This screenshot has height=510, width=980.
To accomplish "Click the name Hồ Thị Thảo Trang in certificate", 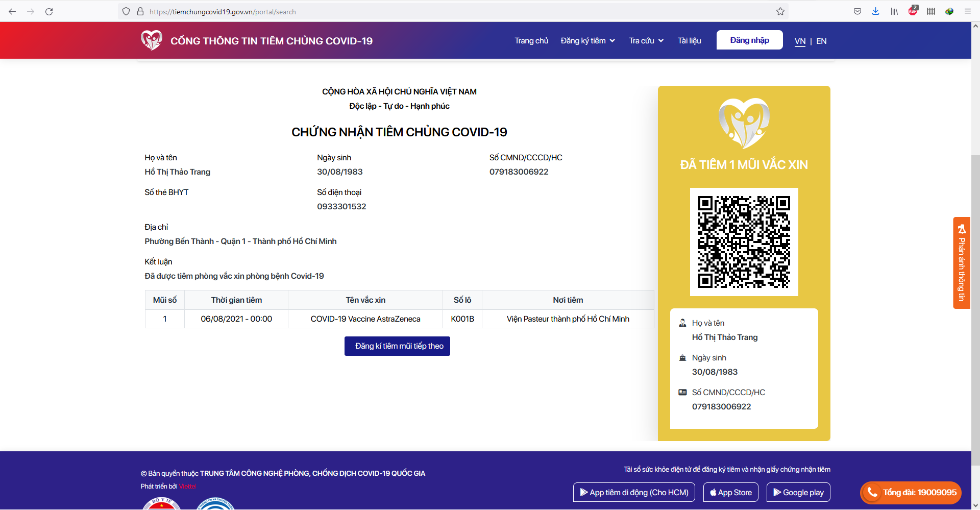I will (x=177, y=172).
